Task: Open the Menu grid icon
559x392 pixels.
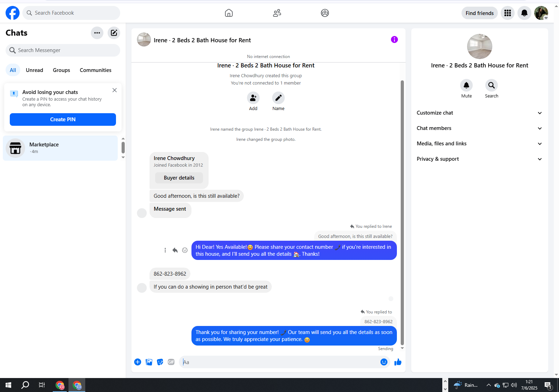Action: coord(508,13)
